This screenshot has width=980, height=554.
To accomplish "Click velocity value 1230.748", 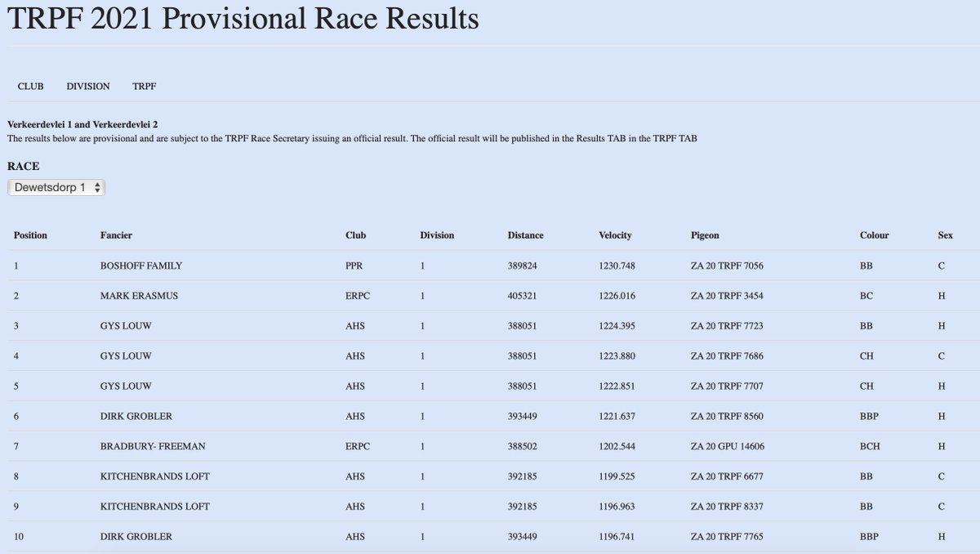I will tap(617, 266).
